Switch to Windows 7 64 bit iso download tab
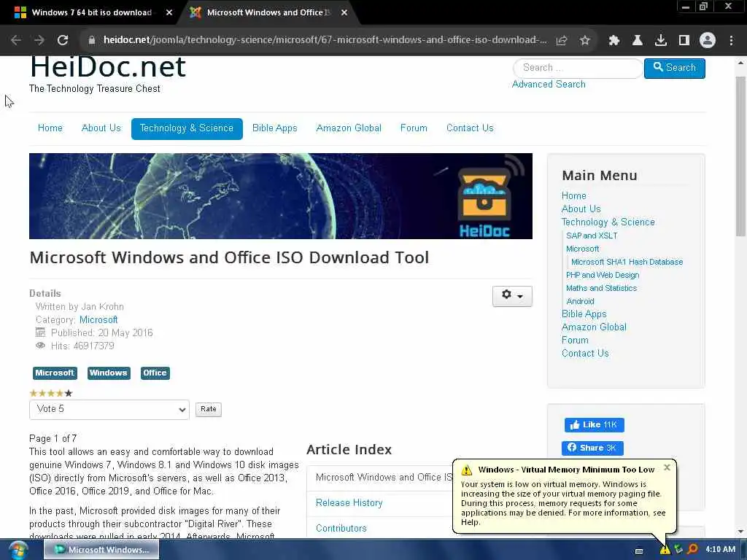The image size is (747, 560). [x=91, y=13]
